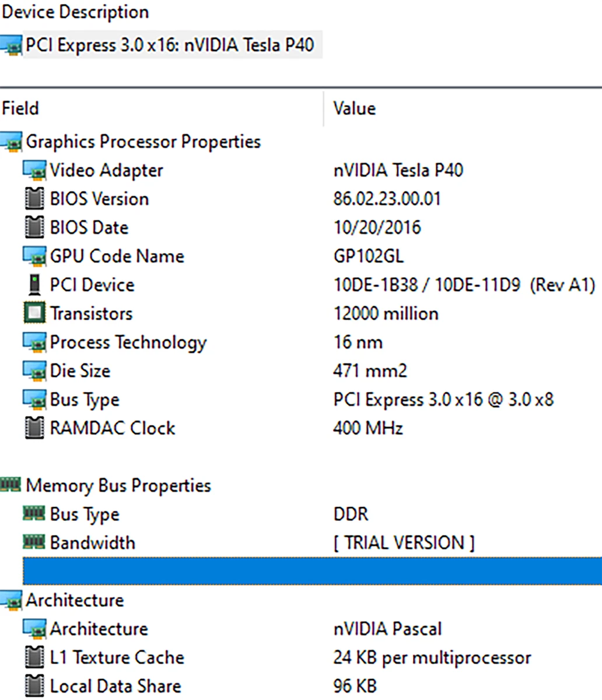Viewport: 602px width, 700px height.
Task: Select the BIOS Date 10/20/2016 entry
Action: pos(377,227)
